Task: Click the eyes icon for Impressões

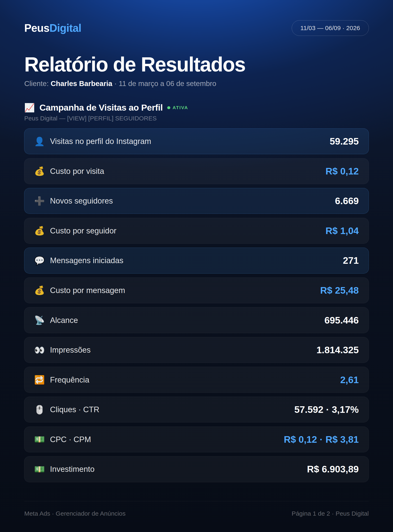Action: 40,350
